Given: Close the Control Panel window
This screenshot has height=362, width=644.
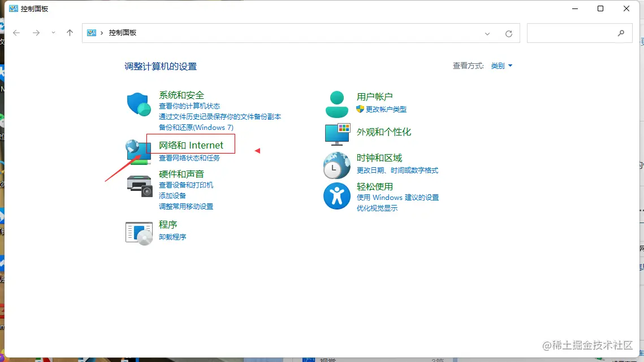Looking at the screenshot, I should [626, 8].
